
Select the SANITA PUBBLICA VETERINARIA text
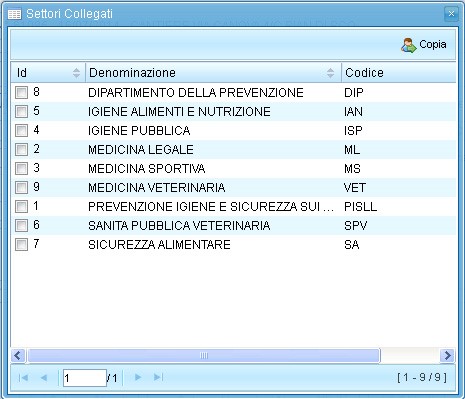(179, 226)
